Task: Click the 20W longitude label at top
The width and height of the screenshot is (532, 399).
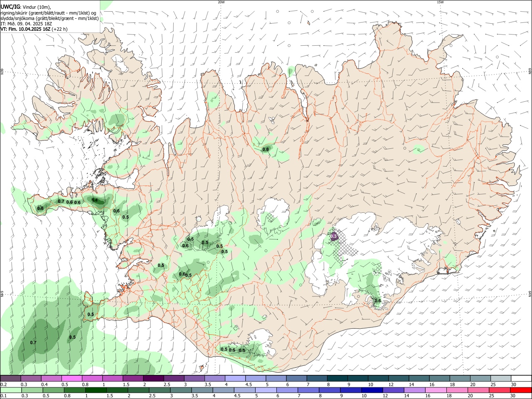Action: coord(221,2)
